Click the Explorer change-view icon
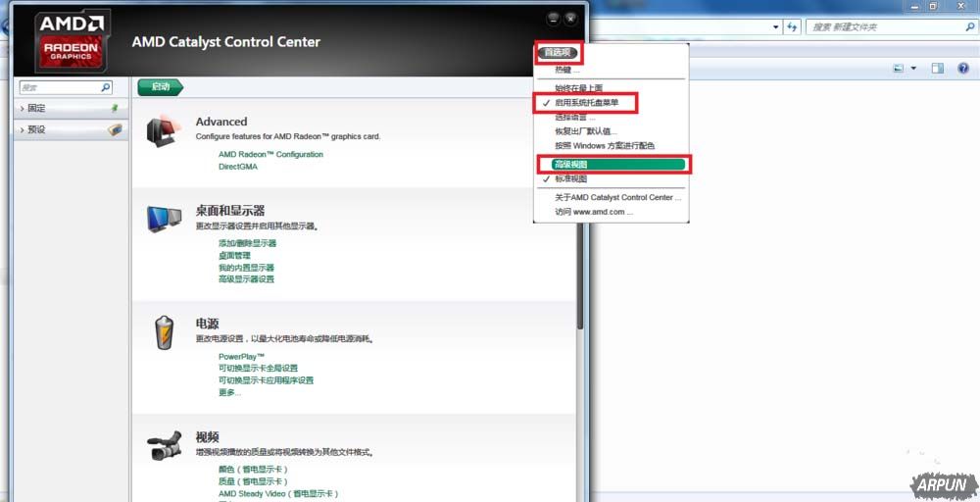Viewport: 980px width, 502px height. pyautogui.click(x=899, y=68)
